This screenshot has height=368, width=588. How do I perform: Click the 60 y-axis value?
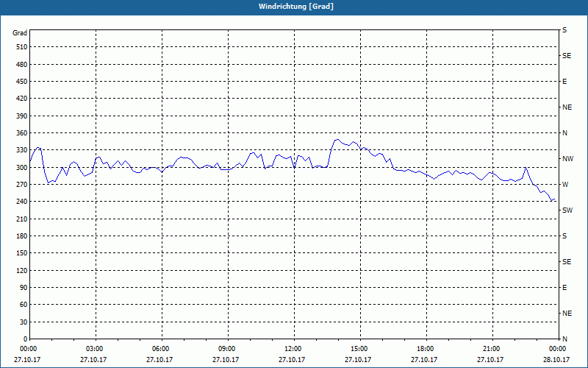click(24, 305)
